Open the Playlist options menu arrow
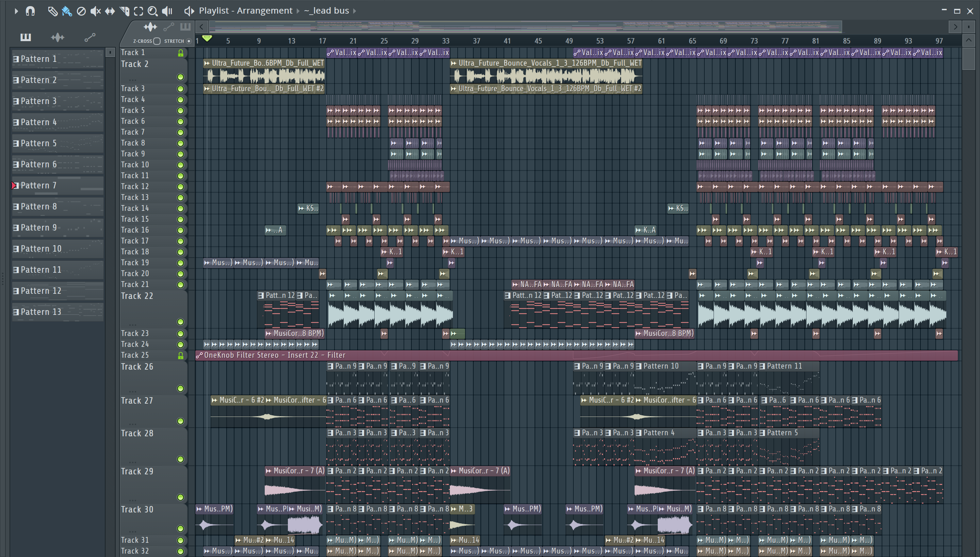 click(16, 11)
